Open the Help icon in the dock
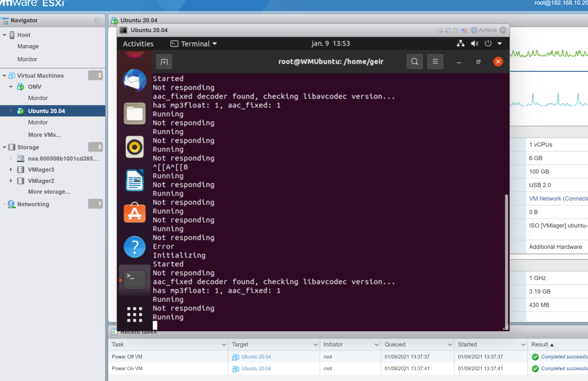 click(134, 247)
